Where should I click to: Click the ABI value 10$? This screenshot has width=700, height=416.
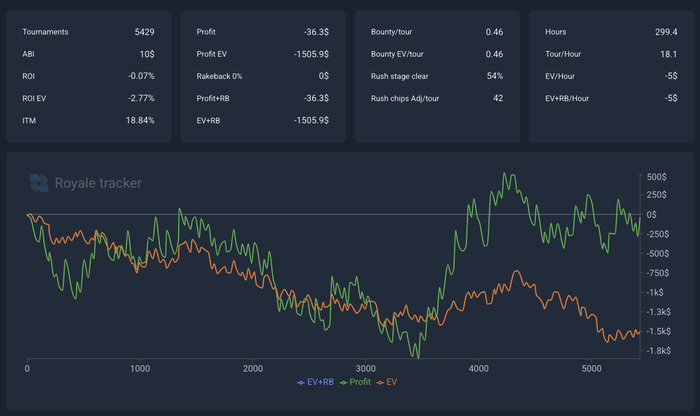tap(147, 54)
